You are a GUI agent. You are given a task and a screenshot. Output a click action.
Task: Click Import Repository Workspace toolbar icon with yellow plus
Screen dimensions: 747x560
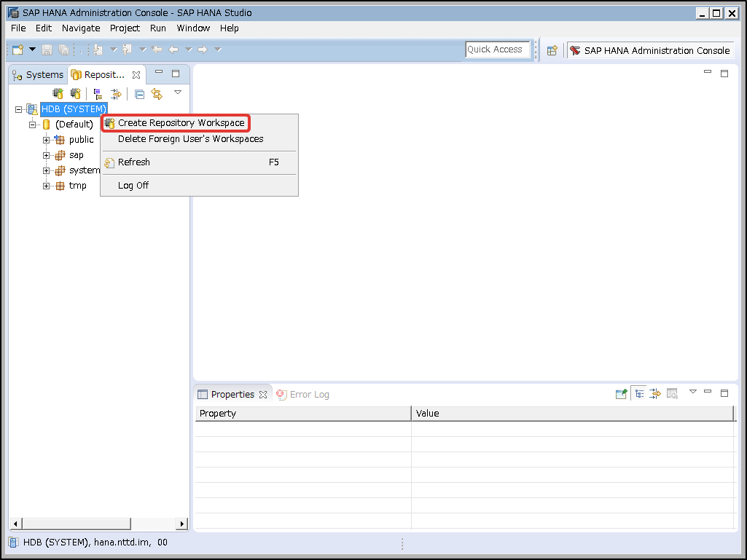[x=75, y=93]
